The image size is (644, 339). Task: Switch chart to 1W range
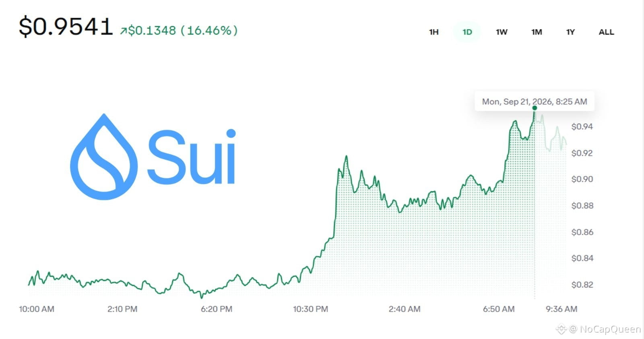tap(502, 32)
